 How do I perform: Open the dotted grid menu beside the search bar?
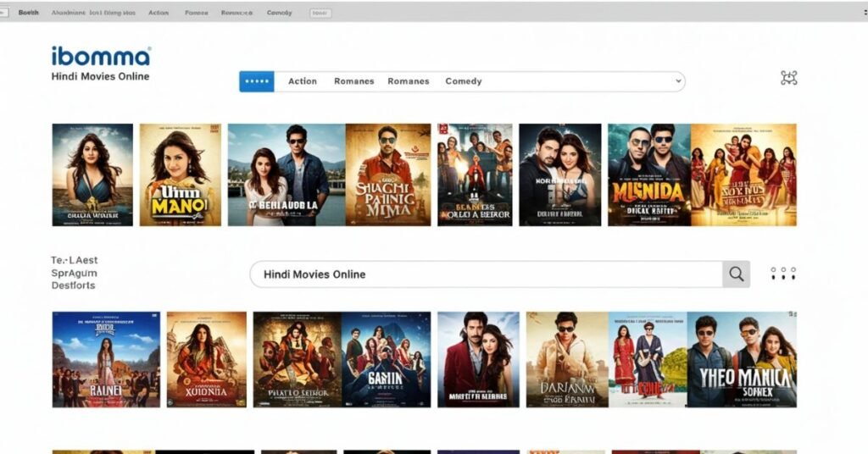[783, 274]
